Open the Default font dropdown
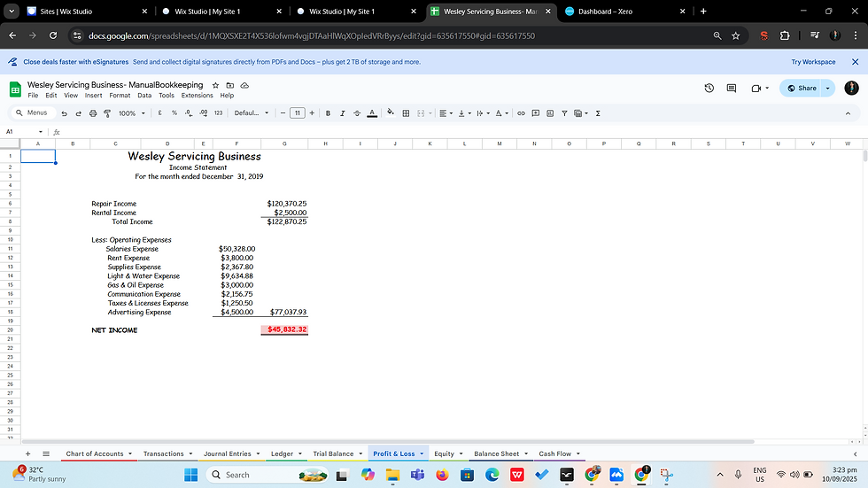868x488 pixels. pyautogui.click(x=252, y=112)
